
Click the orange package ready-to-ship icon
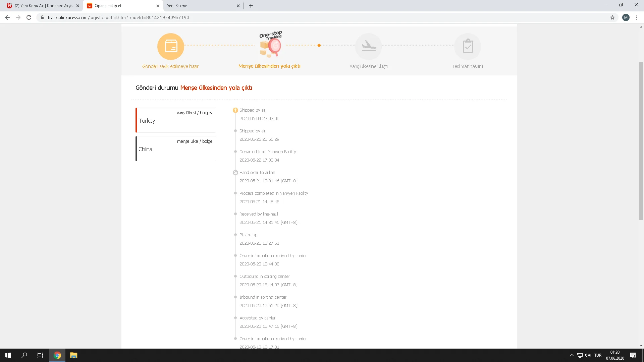(171, 46)
